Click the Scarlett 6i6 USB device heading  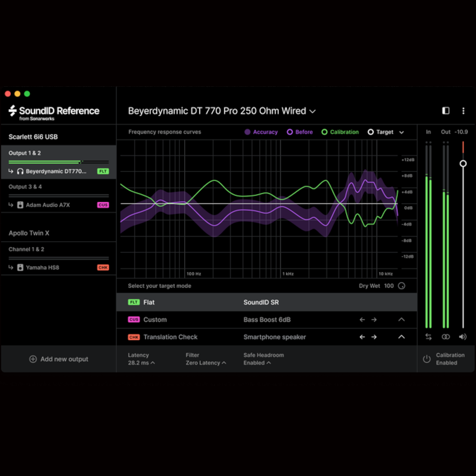(33, 137)
